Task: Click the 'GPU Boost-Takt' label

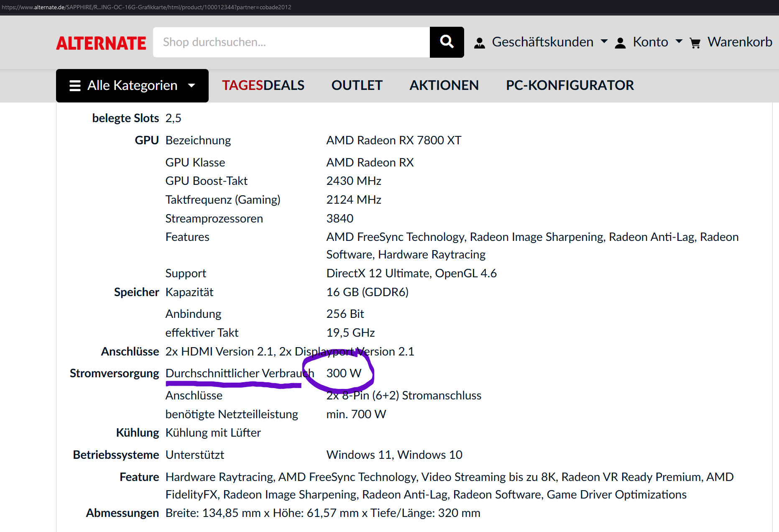Action: pos(207,181)
